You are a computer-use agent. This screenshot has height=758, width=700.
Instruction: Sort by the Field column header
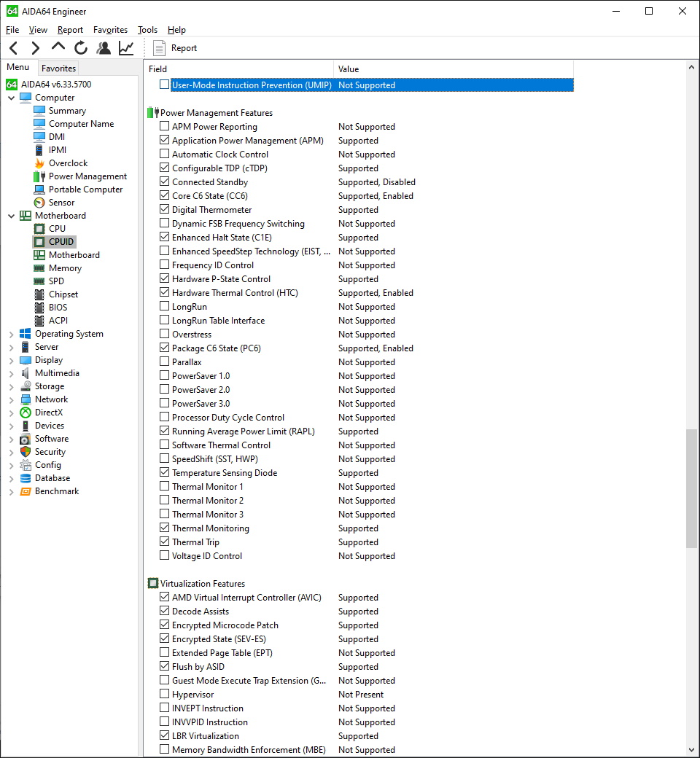coord(238,69)
